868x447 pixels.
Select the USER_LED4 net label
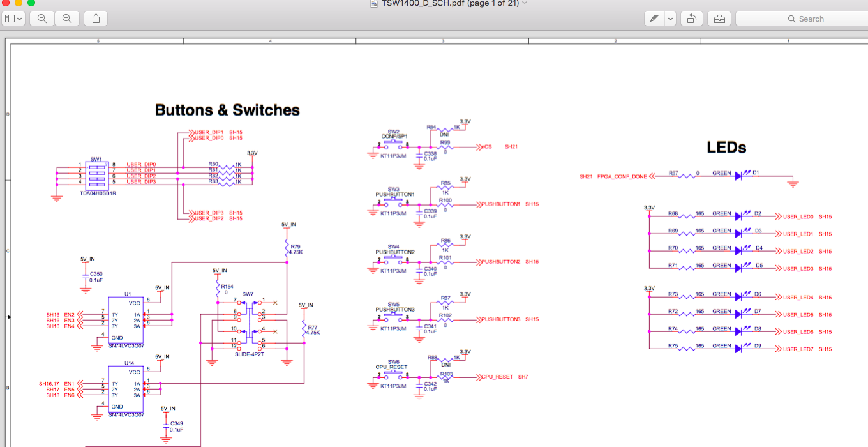[x=798, y=297]
